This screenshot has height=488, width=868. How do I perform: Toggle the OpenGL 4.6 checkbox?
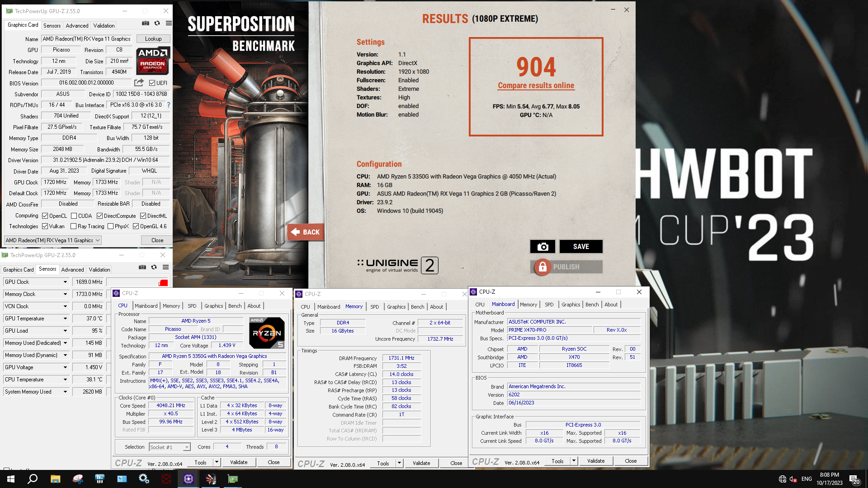coord(136,226)
